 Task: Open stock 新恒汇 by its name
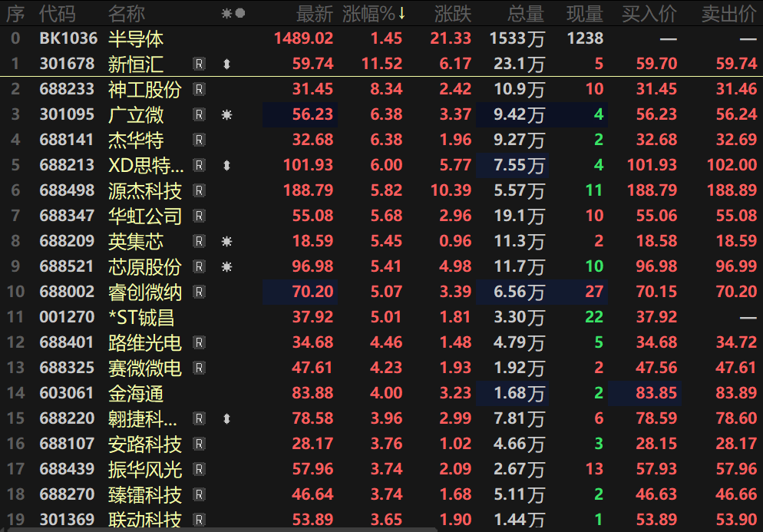136,64
